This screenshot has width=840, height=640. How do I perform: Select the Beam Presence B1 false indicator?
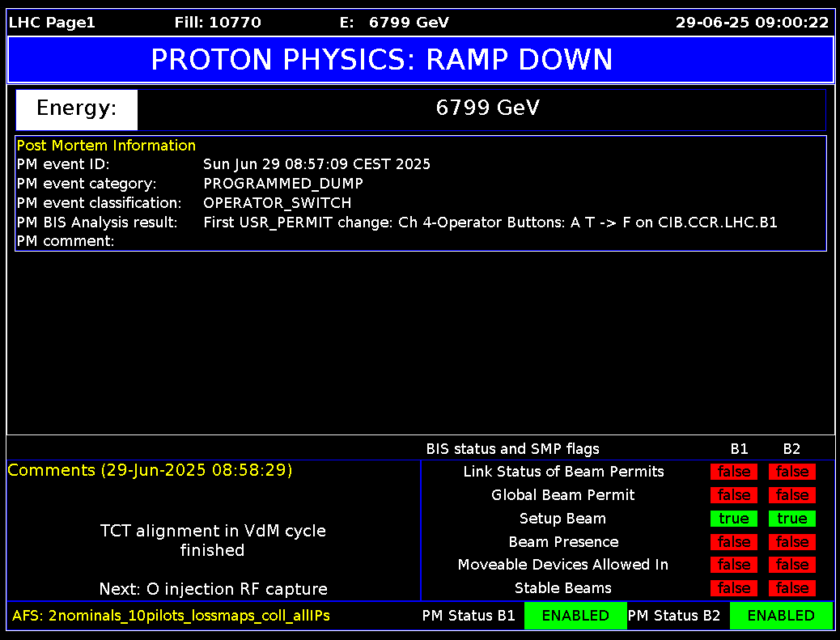tap(734, 542)
